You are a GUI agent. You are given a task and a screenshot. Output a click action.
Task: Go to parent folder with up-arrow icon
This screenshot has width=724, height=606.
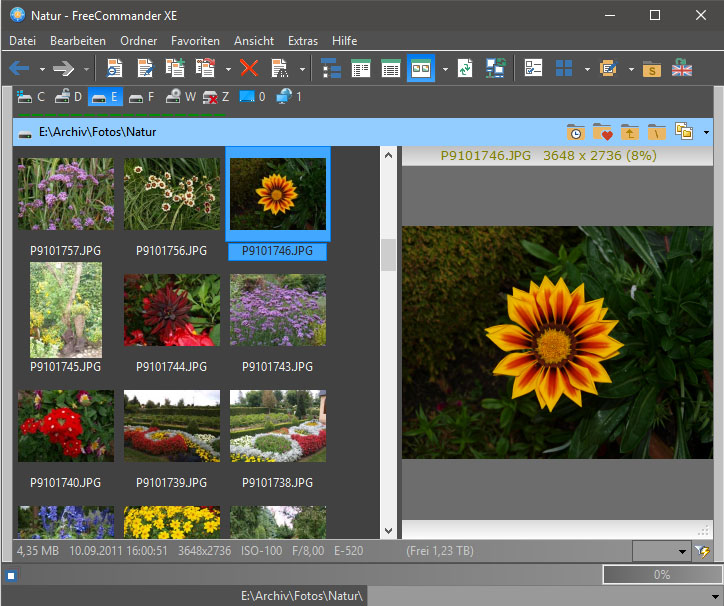pyautogui.click(x=629, y=132)
